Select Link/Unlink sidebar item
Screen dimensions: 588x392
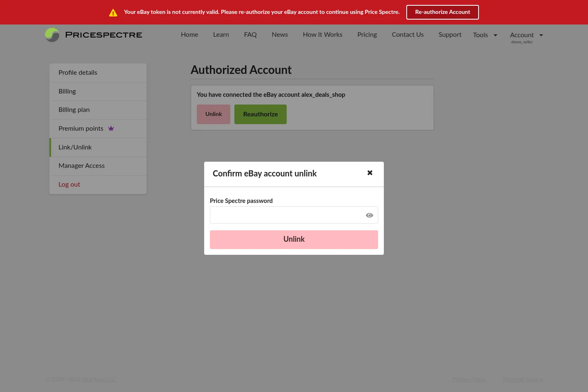[98, 147]
